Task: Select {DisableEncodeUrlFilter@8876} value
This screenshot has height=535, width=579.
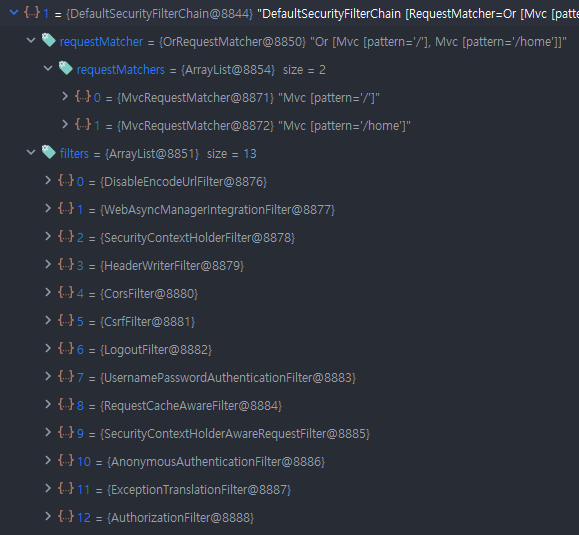Action: [184, 182]
